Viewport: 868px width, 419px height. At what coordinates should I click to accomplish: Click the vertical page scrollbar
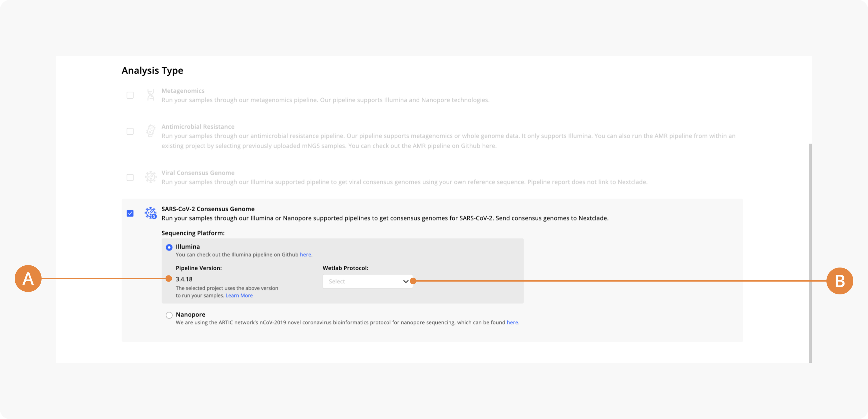coord(810,253)
